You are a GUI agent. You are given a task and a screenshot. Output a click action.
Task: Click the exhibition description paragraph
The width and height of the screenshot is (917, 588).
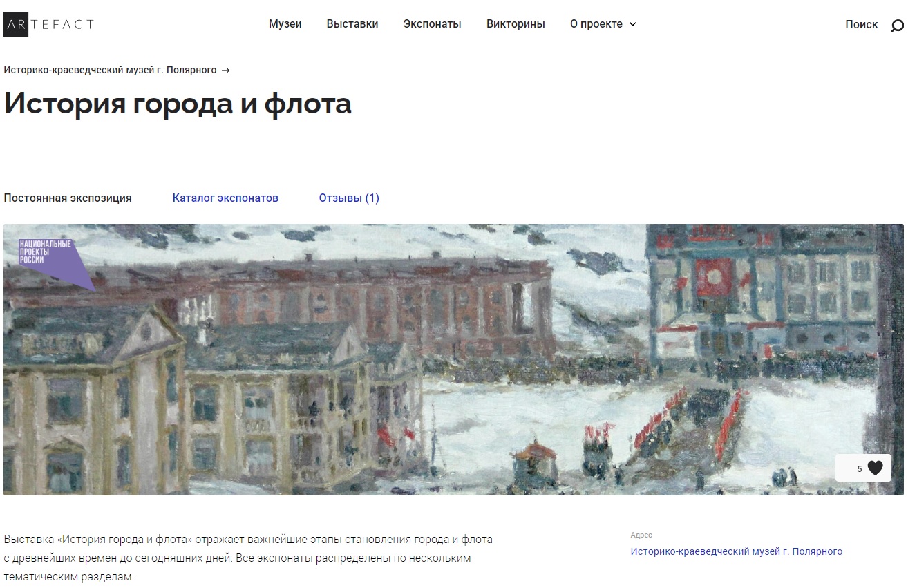click(248, 558)
